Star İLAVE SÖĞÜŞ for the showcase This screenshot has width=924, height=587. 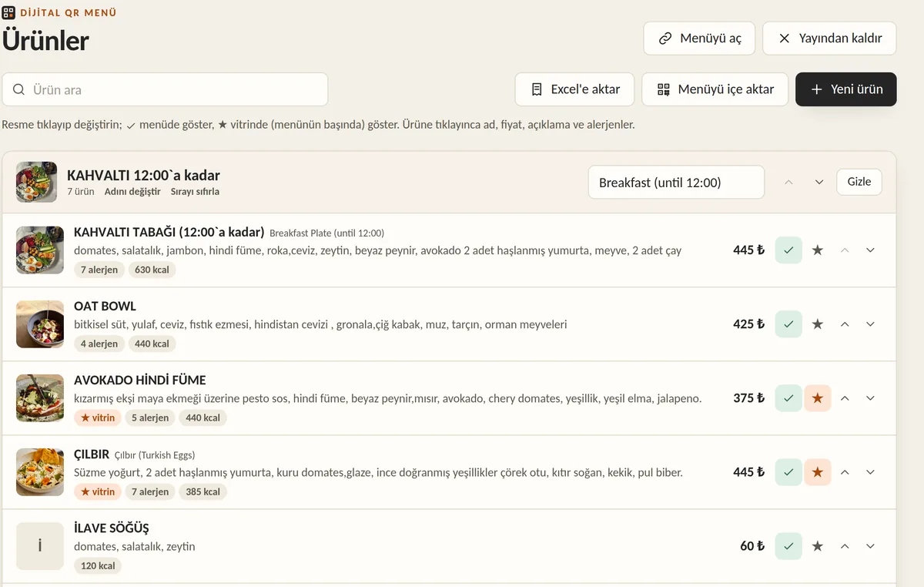pyautogui.click(x=818, y=546)
